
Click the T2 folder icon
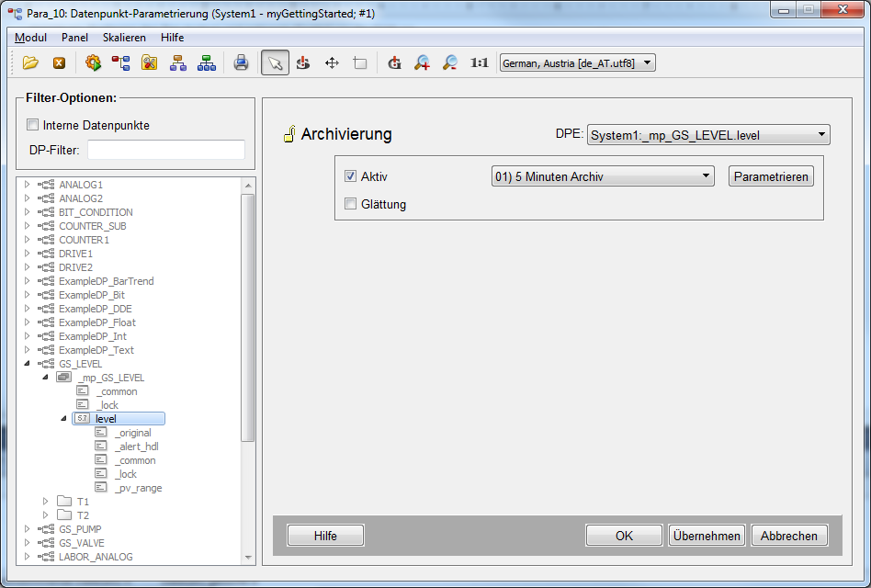pyautogui.click(x=64, y=515)
